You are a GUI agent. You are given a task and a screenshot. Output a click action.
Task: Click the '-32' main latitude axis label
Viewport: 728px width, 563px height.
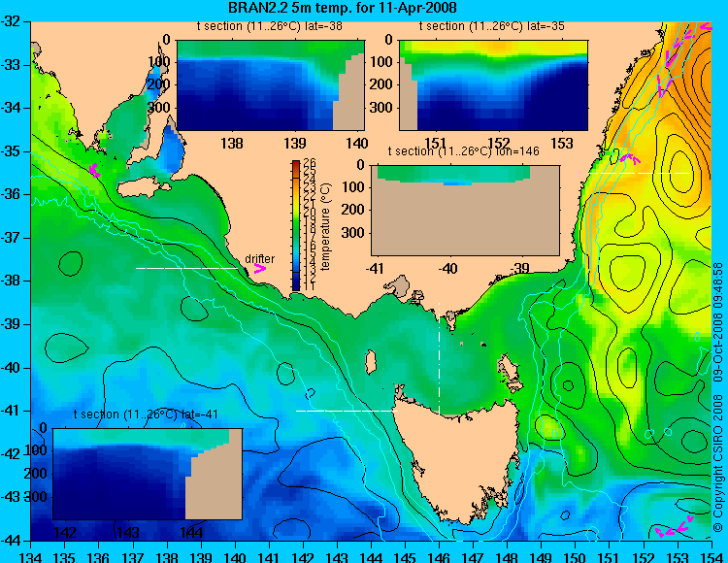coord(13,21)
